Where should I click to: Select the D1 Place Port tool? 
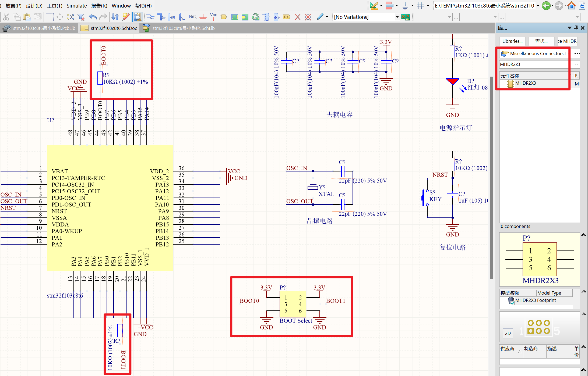pos(287,17)
